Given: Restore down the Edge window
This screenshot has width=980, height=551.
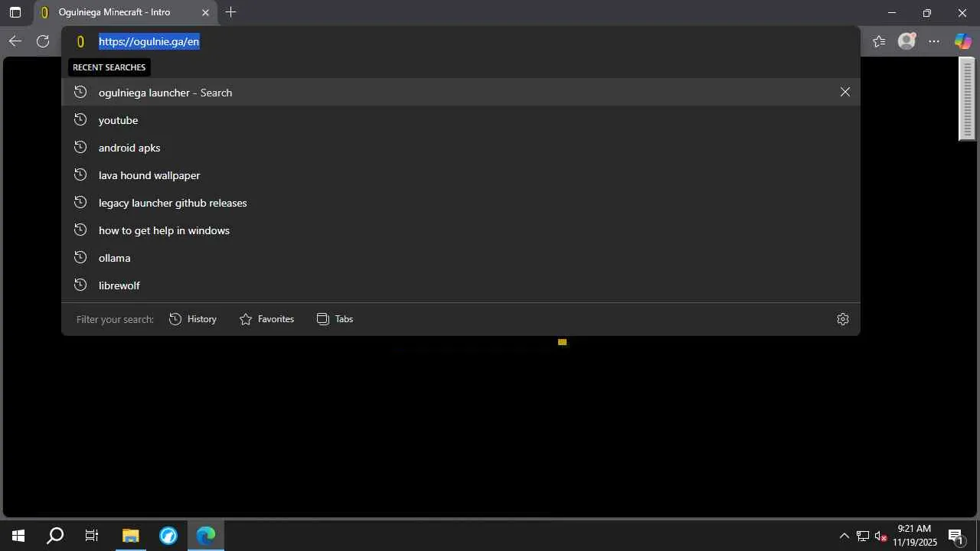Looking at the screenshot, I should pos(927,12).
